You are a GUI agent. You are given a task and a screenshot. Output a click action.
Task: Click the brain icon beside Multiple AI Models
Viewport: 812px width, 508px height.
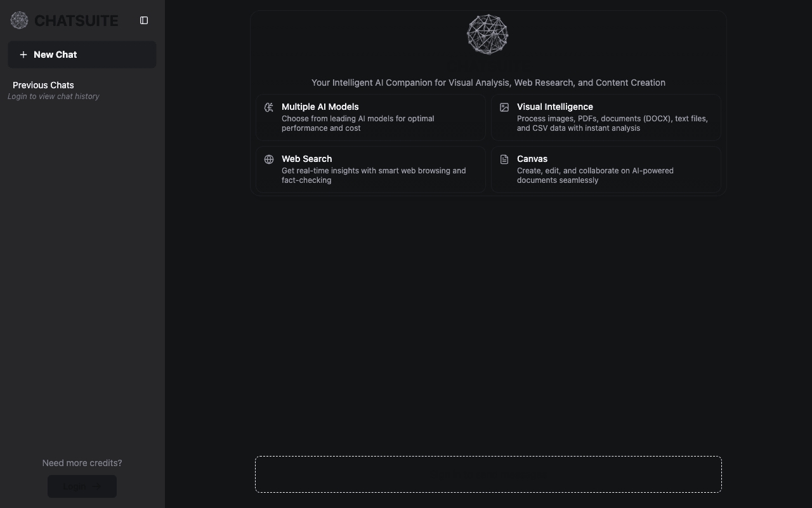click(269, 107)
